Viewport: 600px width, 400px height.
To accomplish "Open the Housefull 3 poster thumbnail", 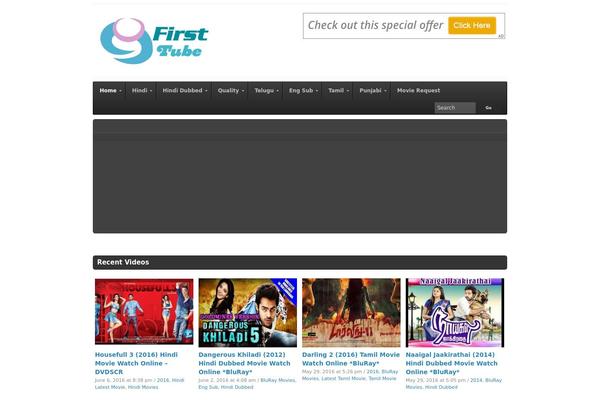I will pyautogui.click(x=144, y=312).
